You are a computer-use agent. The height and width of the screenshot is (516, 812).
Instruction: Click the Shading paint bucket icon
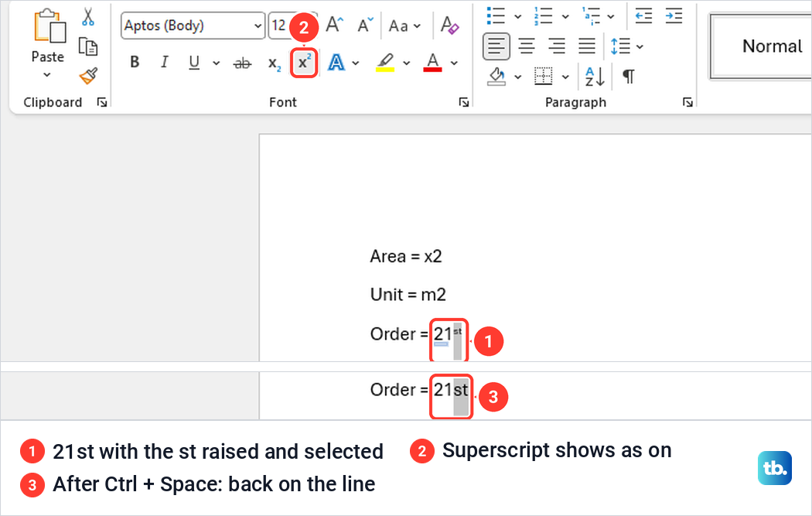click(496, 76)
